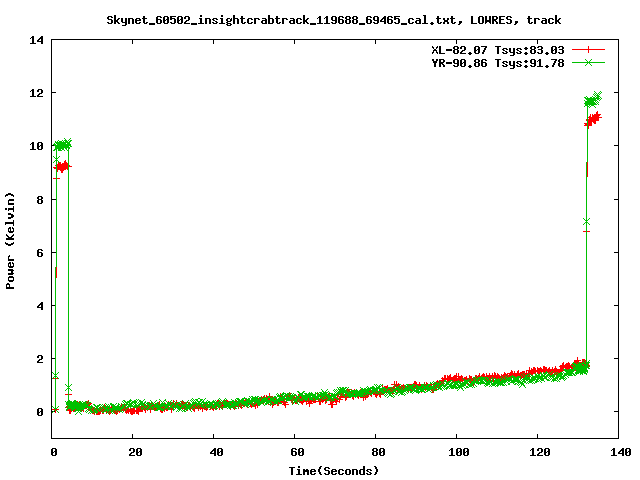Click the red data cluster near 11 Kelvin
This screenshot has width=640, height=480.
pos(593,120)
